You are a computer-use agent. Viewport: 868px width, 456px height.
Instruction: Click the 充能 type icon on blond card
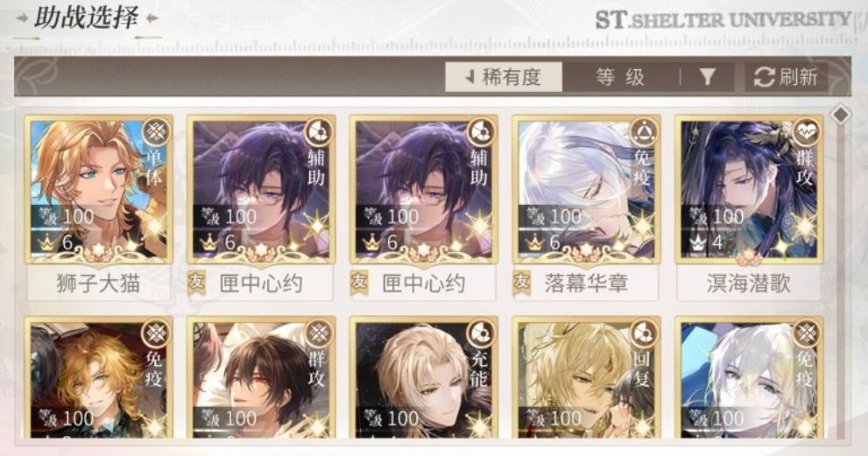click(x=481, y=333)
